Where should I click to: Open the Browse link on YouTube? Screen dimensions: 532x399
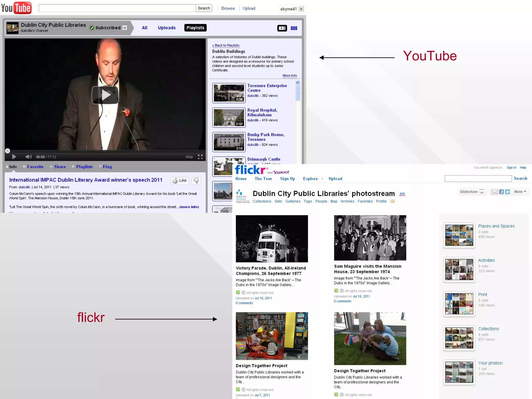click(228, 8)
